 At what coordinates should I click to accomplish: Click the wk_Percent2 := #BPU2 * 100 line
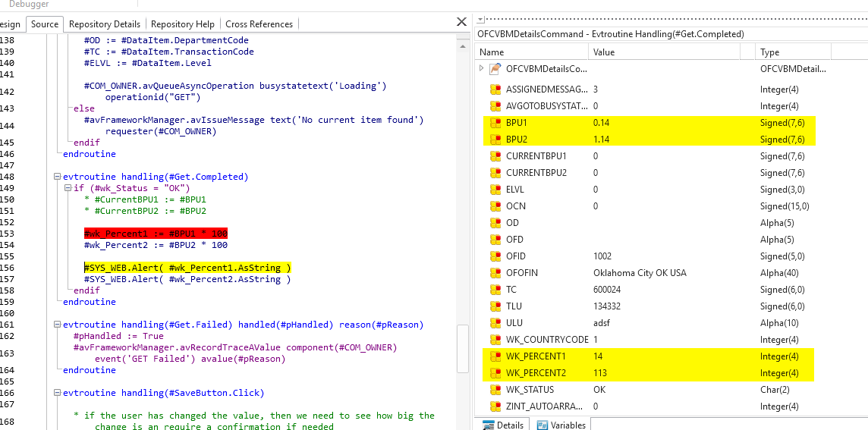[156, 245]
